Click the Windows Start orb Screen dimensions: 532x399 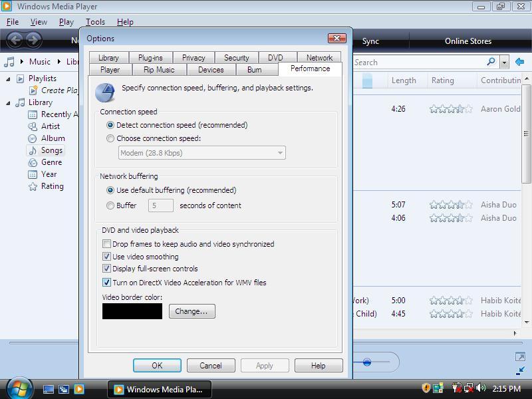[x=18, y=387]
